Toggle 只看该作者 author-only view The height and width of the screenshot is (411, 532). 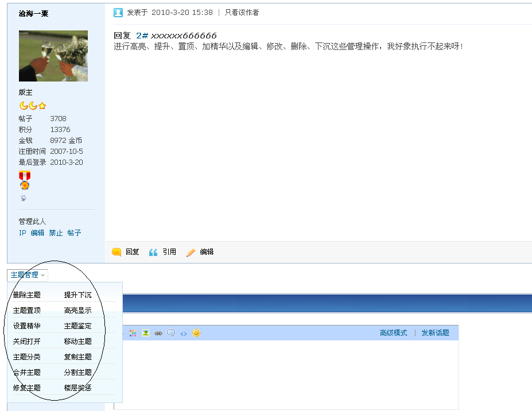(242, 12)
